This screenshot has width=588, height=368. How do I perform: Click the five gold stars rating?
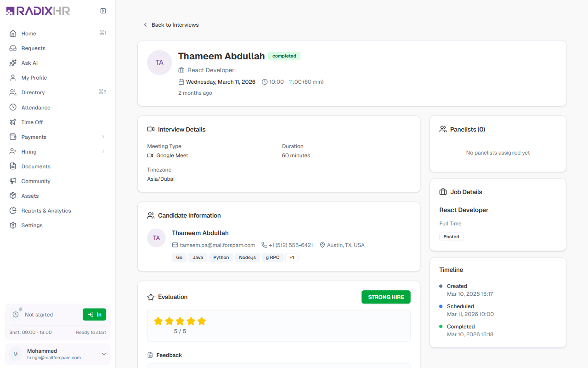pyautogui.click(x=180, y=321)
